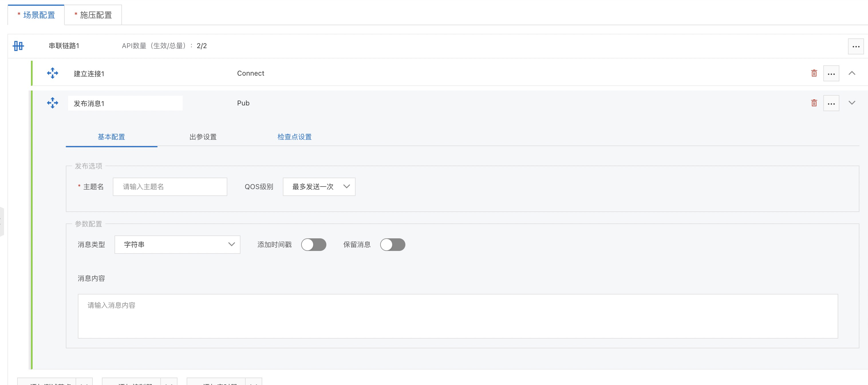Click the drag handle of 建立连接1
The image size is (868, 385).
pyautogui.click(x=53, y=73)
